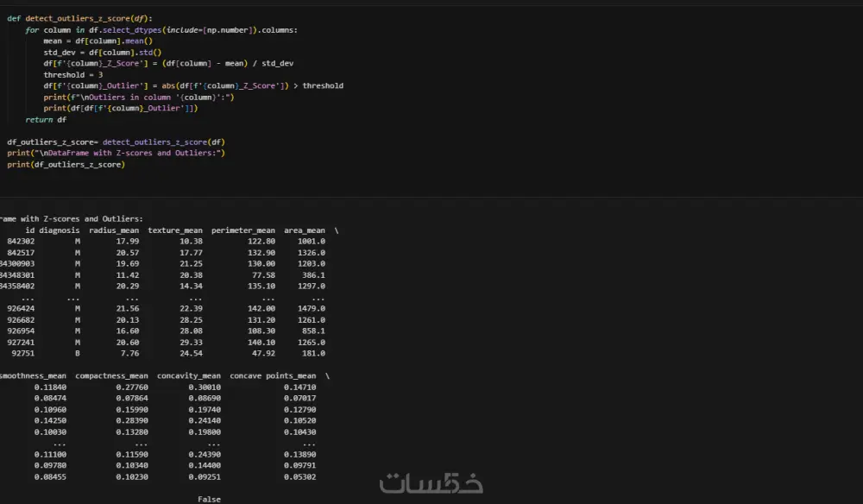The width and height of the screenshot is (863, 504).
Task: Click the id value 926954
Action: tap(21, 331)
